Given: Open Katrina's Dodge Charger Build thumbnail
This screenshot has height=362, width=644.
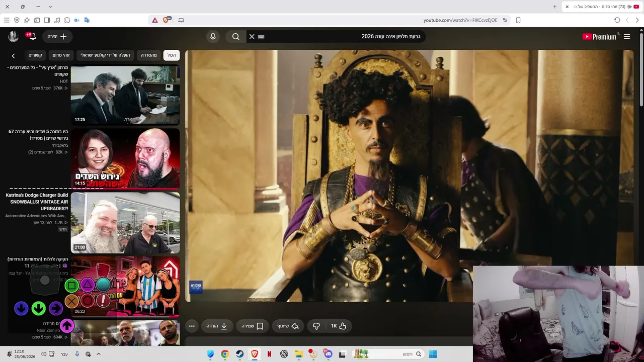Looking at the screenshot, I should click(125, 223).
